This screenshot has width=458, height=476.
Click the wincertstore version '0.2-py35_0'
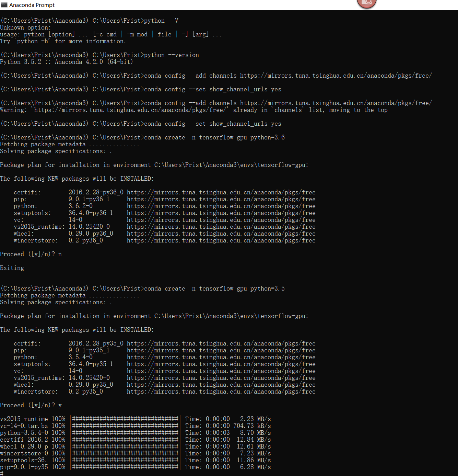click(86, 392)
